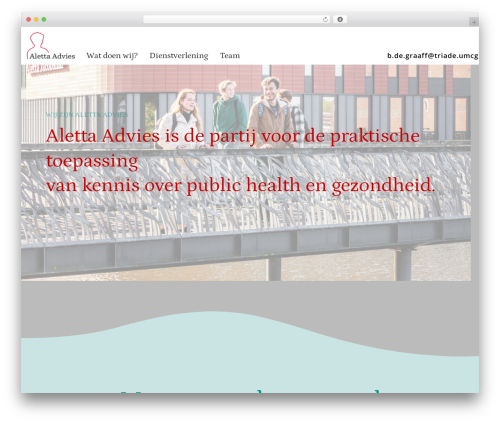This screenshot has height=423, width=500.
Task: Open the Wat doen wij? menu item
Action: (x=112, y=56)
